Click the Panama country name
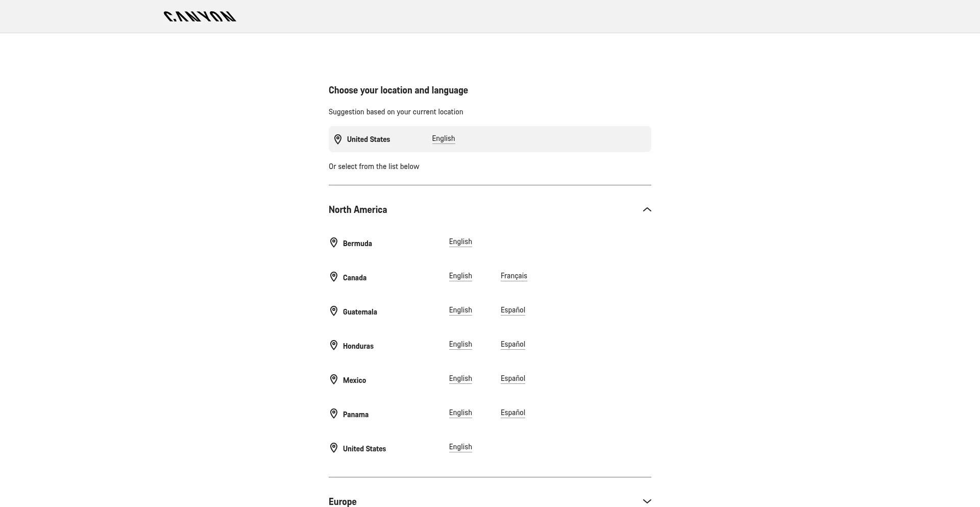The image size is (980, 507). tap(356, 415)
